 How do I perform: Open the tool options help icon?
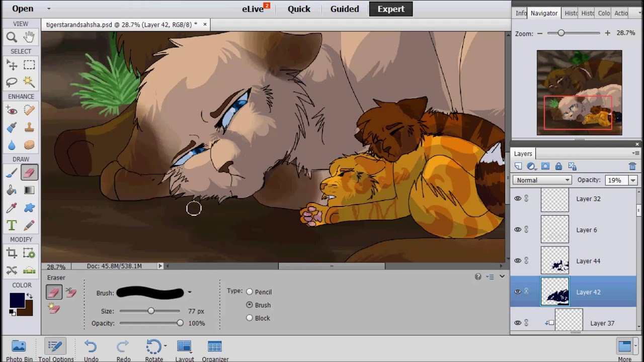point(478,277)
